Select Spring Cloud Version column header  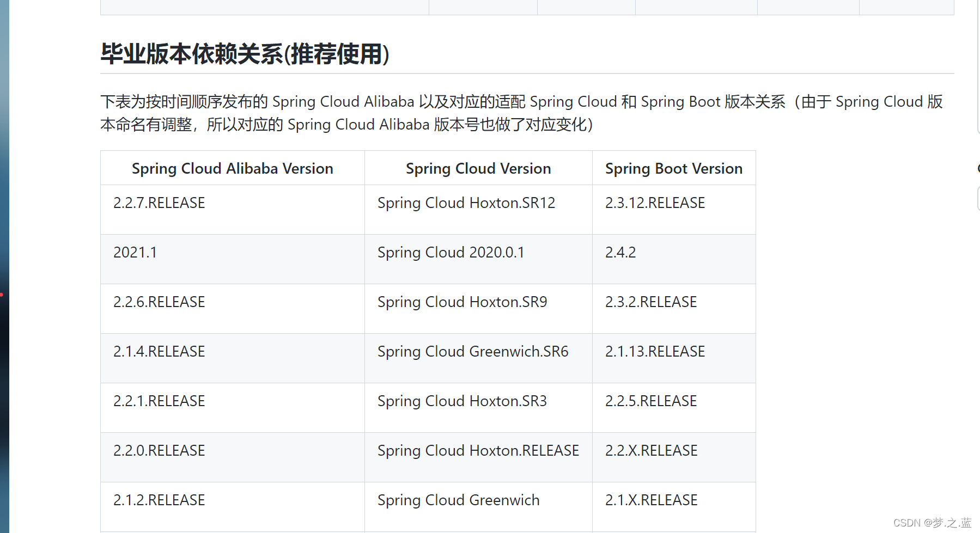point(478,168)
